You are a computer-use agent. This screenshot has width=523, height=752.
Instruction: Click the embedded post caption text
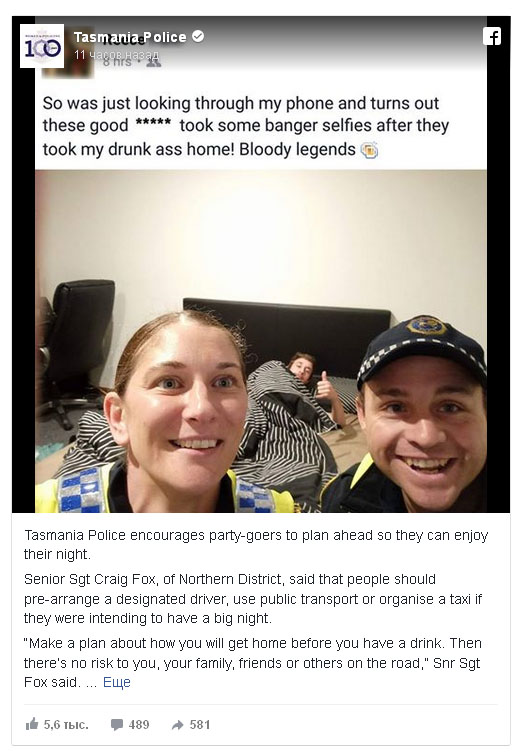(245, 126)
